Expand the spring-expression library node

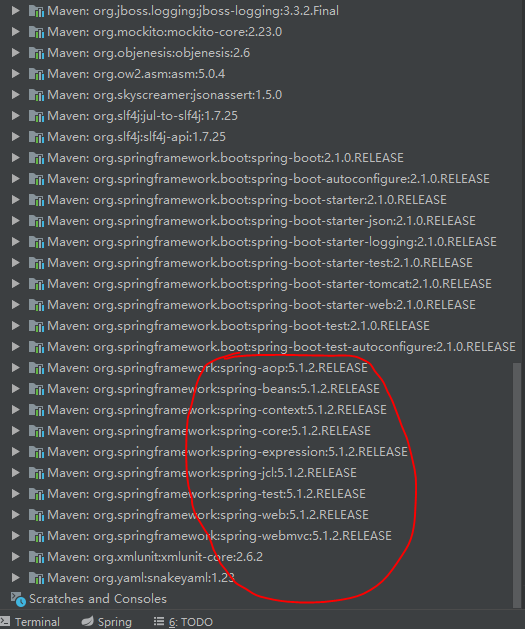pos(15,452)
